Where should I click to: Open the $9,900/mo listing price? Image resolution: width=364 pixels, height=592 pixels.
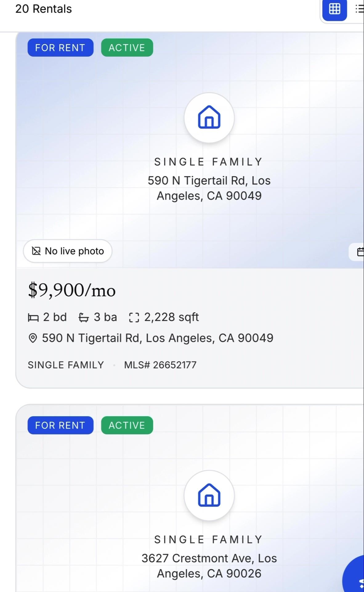coord(72,290)
